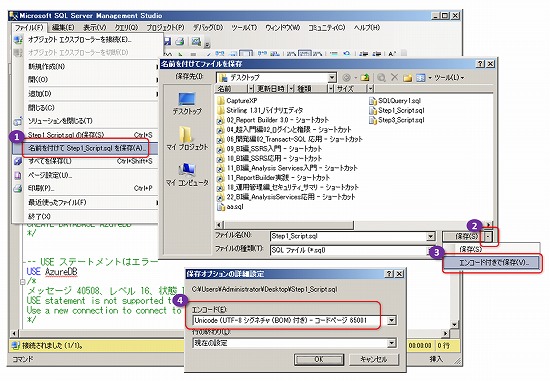Choose エンコード付きで保存(V) option

coord(492,262)
